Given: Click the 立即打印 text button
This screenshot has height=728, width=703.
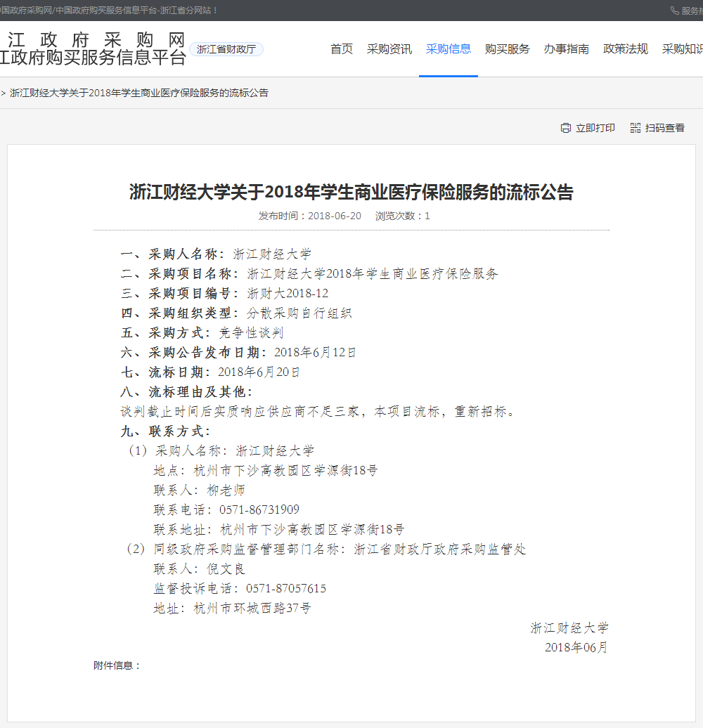Looking at the screenshot, I should click(595, 128).
